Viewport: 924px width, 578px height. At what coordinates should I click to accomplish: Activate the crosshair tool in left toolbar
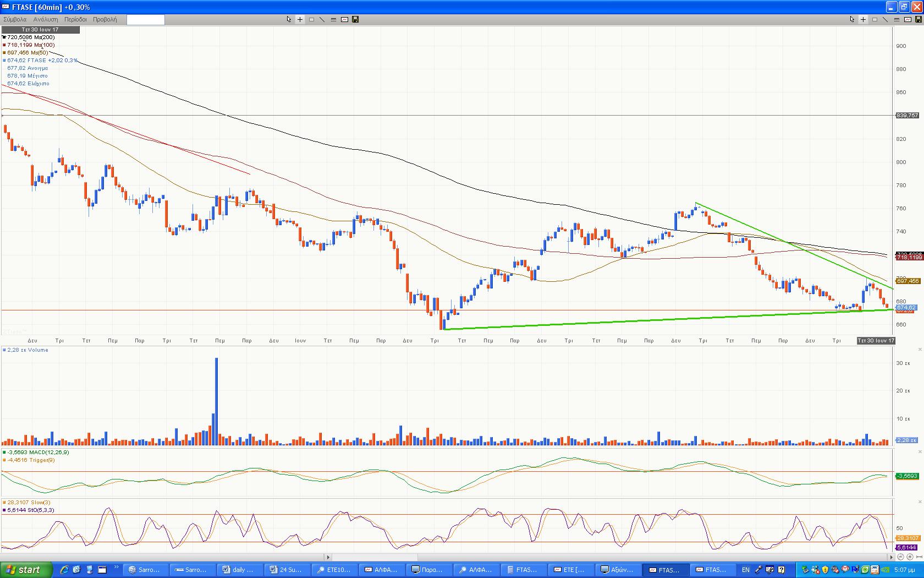click(300, 19)
